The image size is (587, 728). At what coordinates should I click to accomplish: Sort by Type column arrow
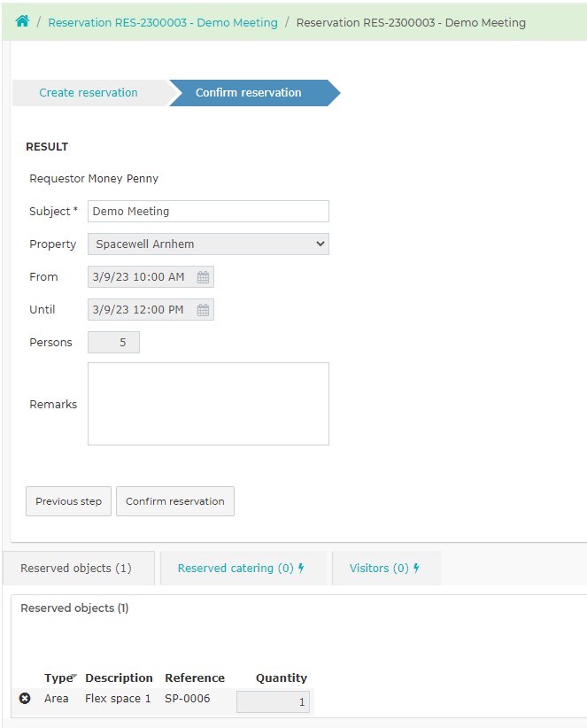pos(74,676)
